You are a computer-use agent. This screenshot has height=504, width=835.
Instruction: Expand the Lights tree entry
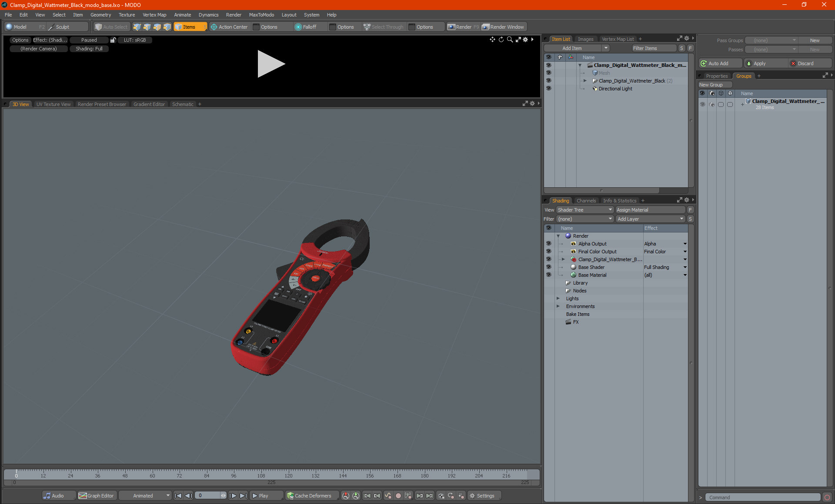(558, 298)
